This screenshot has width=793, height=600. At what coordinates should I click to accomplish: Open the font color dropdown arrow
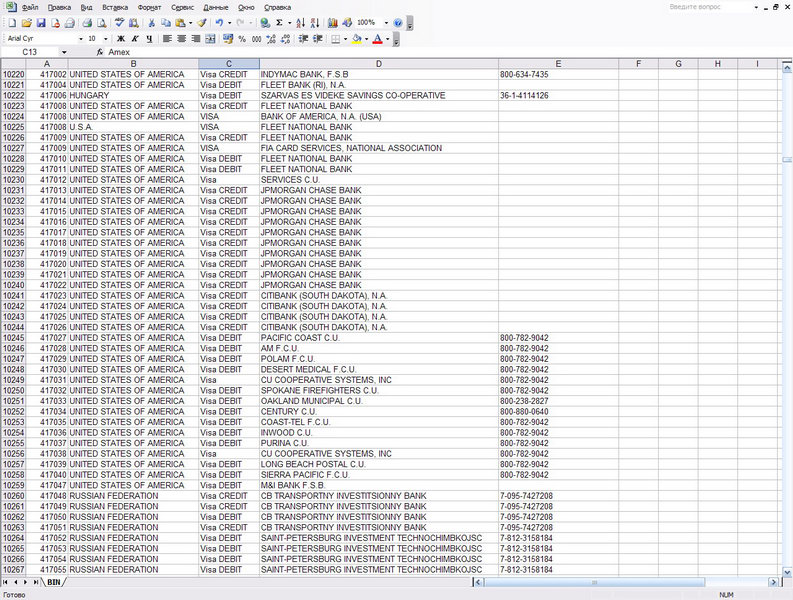[388, 39]
